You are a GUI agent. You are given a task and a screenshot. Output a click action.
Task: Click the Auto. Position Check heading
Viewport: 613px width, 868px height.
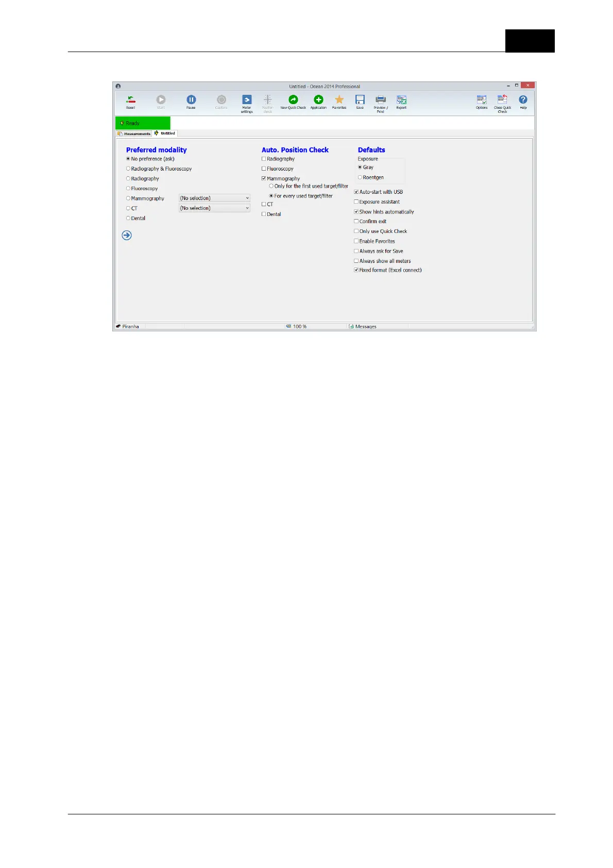pyautogui.click(x=295, y=150)
